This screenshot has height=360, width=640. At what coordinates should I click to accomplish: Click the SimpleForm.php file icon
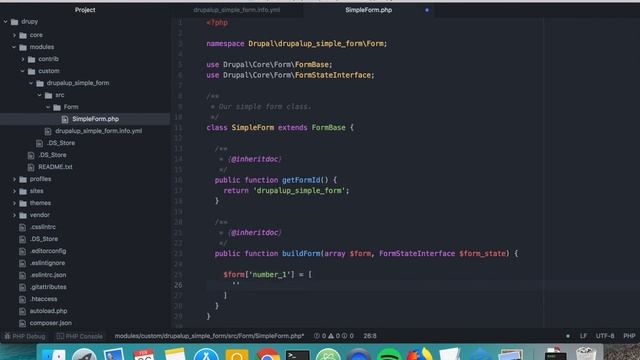click(x=65, y=119)
